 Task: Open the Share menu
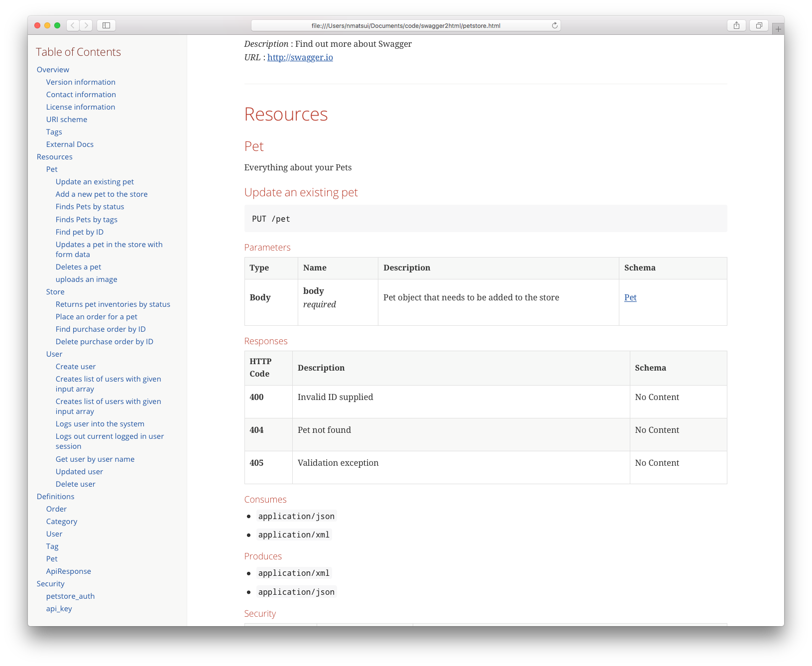pos(736,25)
